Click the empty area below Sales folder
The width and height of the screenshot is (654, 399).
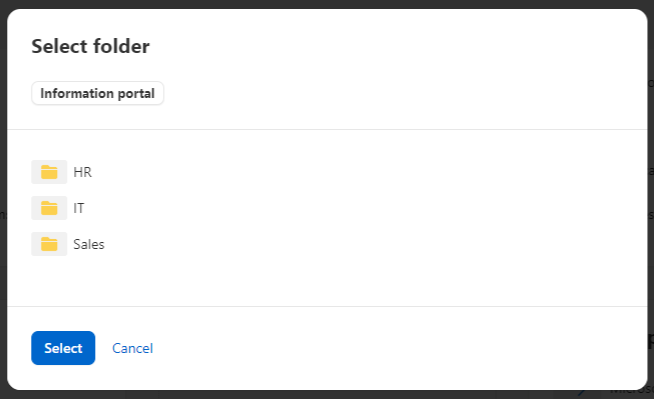pyautogui.click(x=327, y=281)
